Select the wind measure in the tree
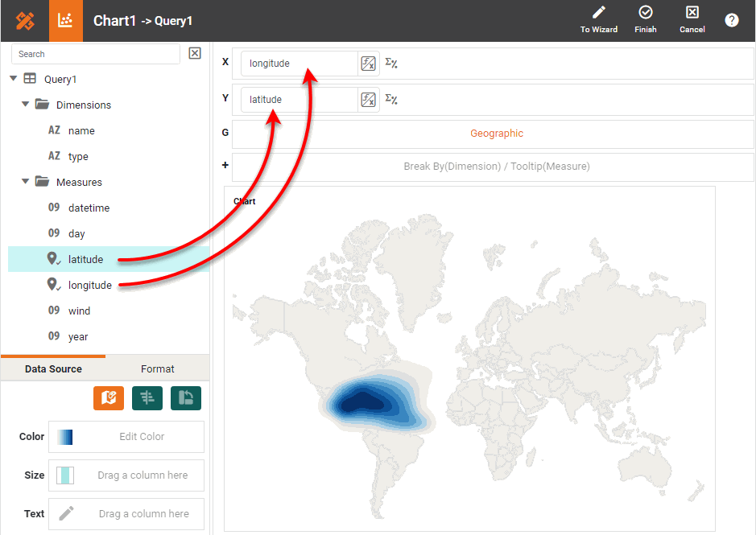 pyautogui.click(x=79, y=311)
